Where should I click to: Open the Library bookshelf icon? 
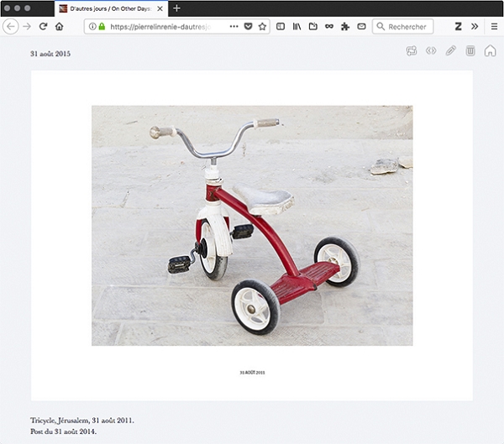tap(297, 27)
